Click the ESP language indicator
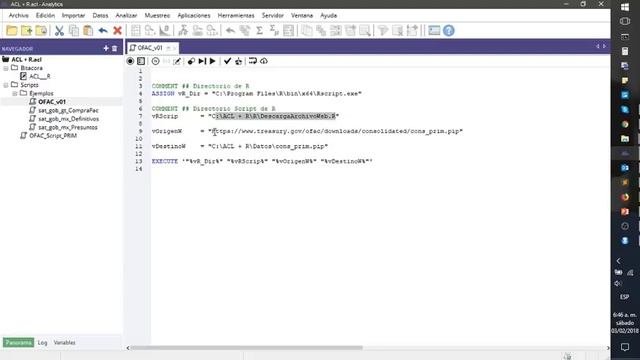Screen dimensions: 640x360 tap(625, 297)
